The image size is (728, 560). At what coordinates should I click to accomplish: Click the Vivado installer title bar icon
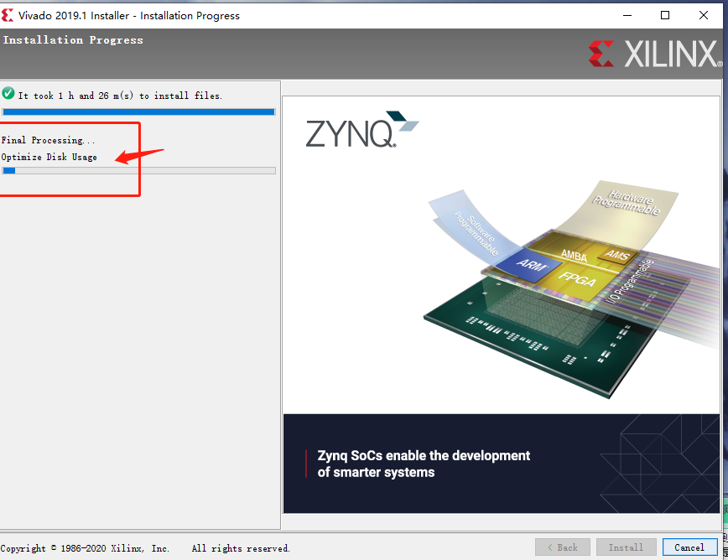tap(8, 15)
